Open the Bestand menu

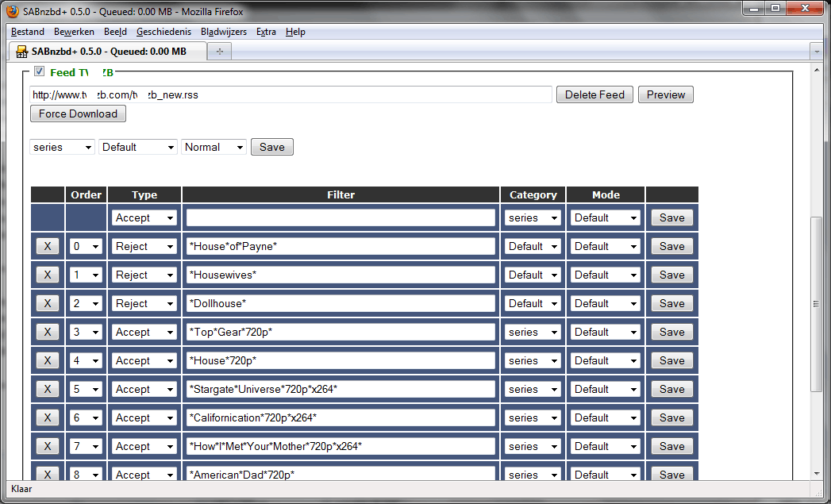[x=28, y=32]
